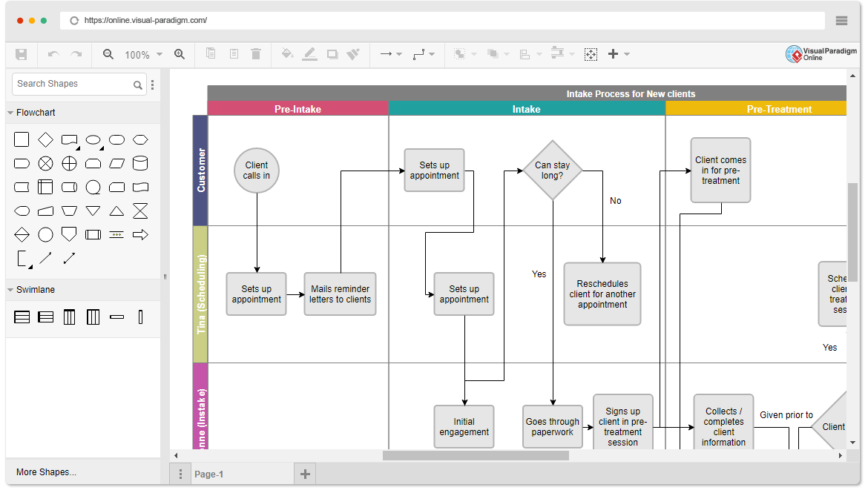Viewport: 868px width, 493px height.
Task: Click the horizontal scrollbar thumb
Action: (x=476, y=455)
